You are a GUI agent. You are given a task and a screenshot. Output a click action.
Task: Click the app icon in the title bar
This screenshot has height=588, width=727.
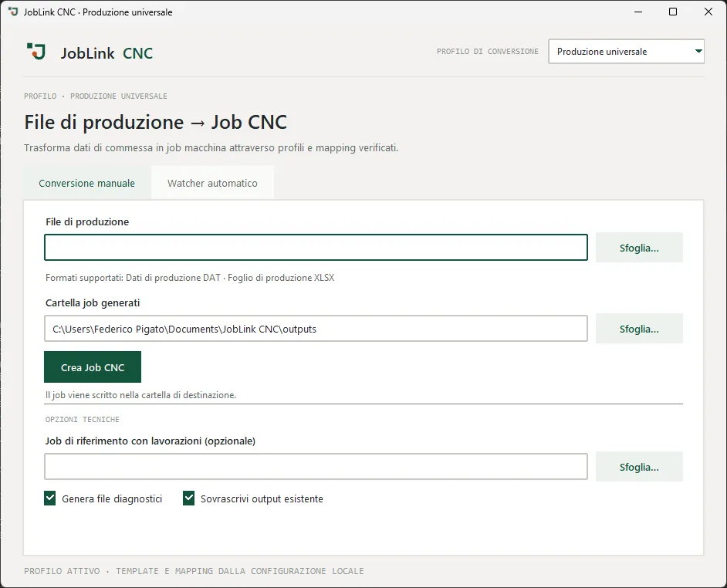click(x=13, y=12)
